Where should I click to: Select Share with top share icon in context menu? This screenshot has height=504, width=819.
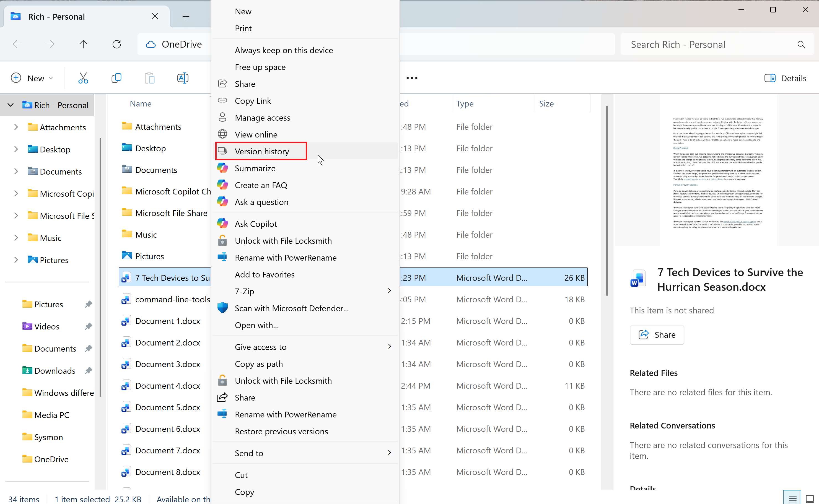pyautogui.click(x=305, y=84)
